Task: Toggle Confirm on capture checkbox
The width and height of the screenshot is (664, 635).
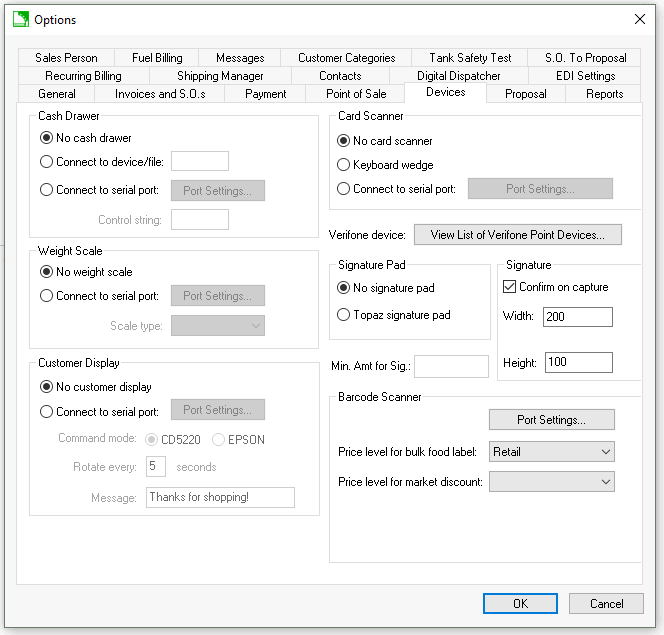Action: click(509, 287)
